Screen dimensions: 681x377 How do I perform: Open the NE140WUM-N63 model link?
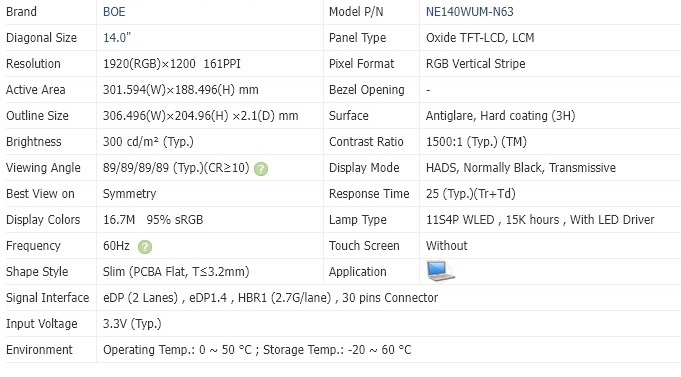pyautogui.click(x=469, y=12)
